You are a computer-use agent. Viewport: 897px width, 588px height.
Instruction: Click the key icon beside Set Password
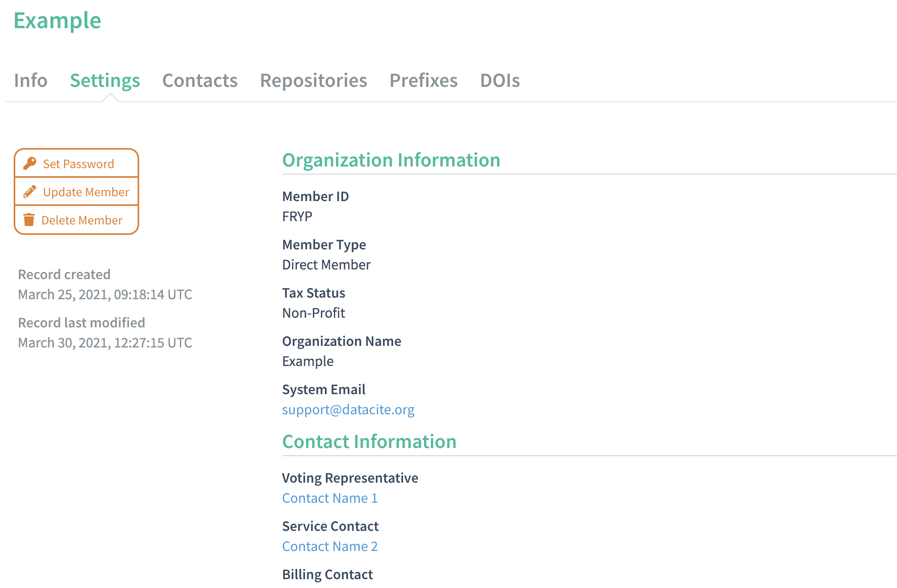[x=30, y=163]
